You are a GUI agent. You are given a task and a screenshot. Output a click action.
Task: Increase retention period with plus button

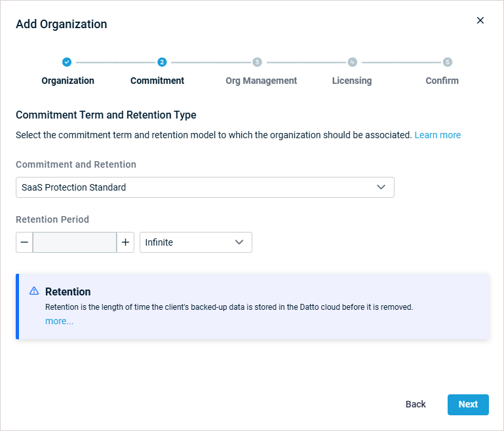pyautogui.click(x=125, y=242)
